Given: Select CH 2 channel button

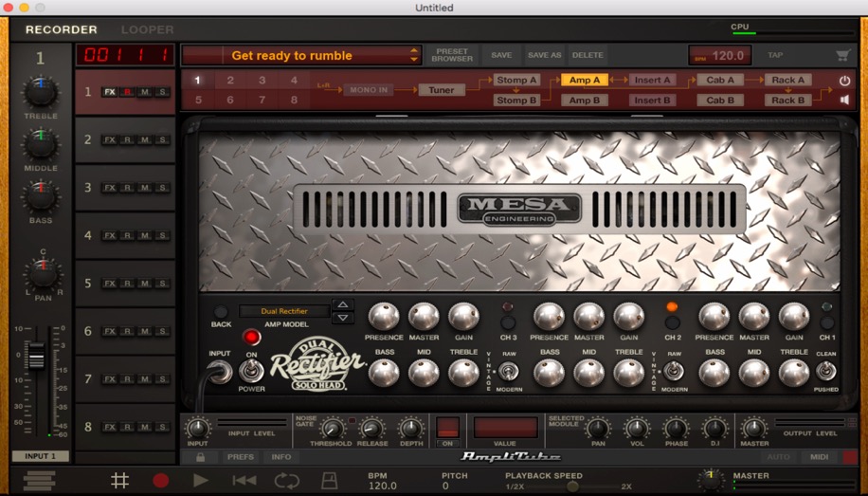Looking at the screenshot, I should [x=673, y=322].
